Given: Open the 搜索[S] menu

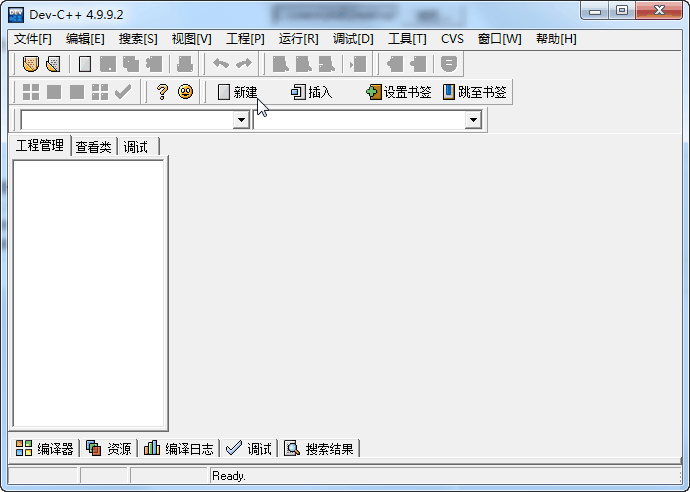Looking at the screenshot, I should pyautogui.click(x=138, y=39).
